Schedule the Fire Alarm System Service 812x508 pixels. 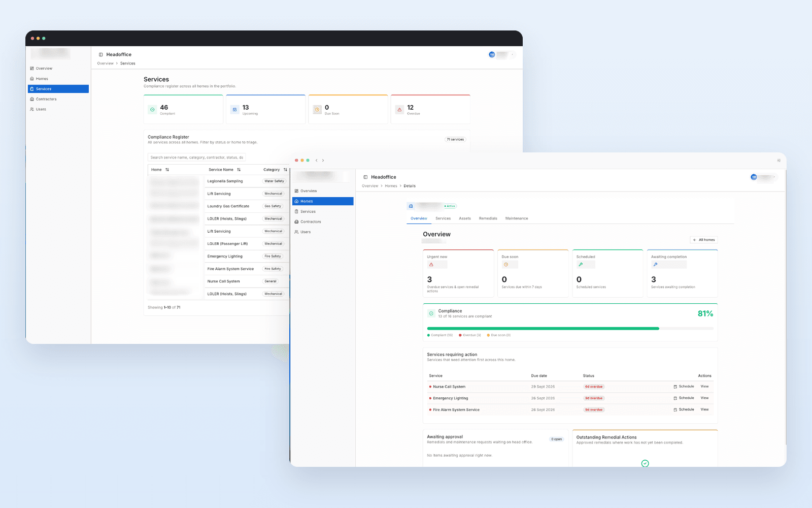684,409
